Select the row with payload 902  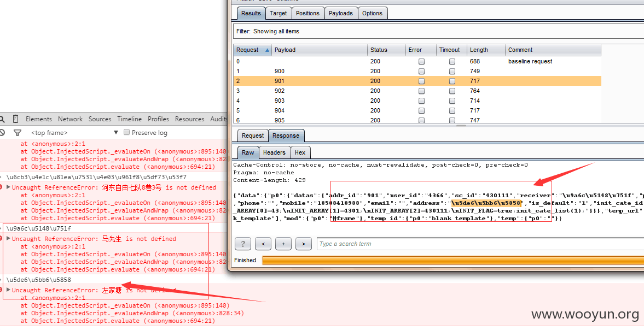[x=417, y=91]
